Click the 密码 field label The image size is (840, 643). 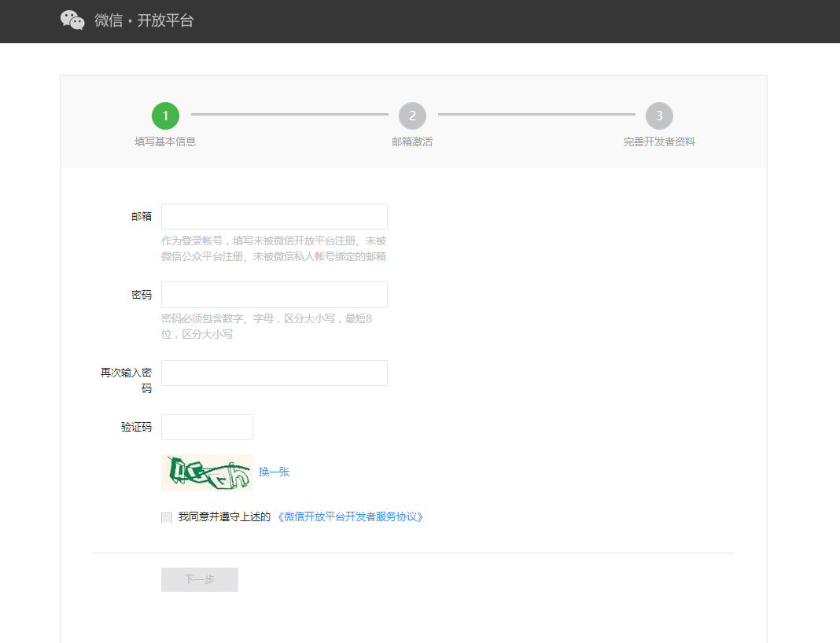pos(142,295)
